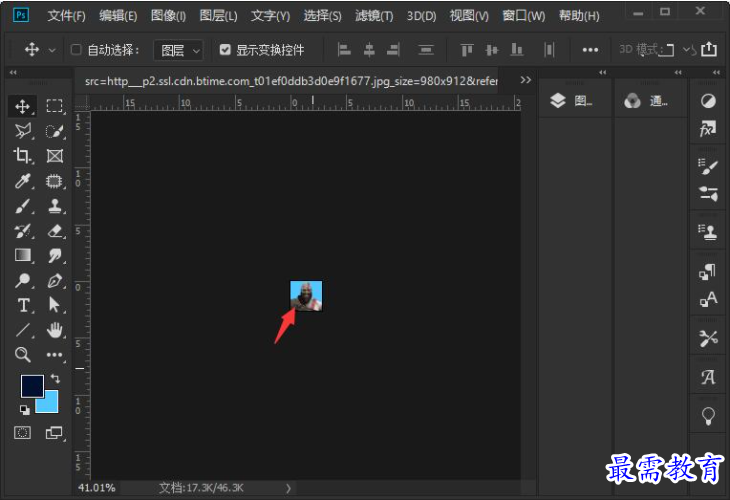Open the Paragraph panel icon
Viewport: 730px width, 500px height.
[707, 272]
